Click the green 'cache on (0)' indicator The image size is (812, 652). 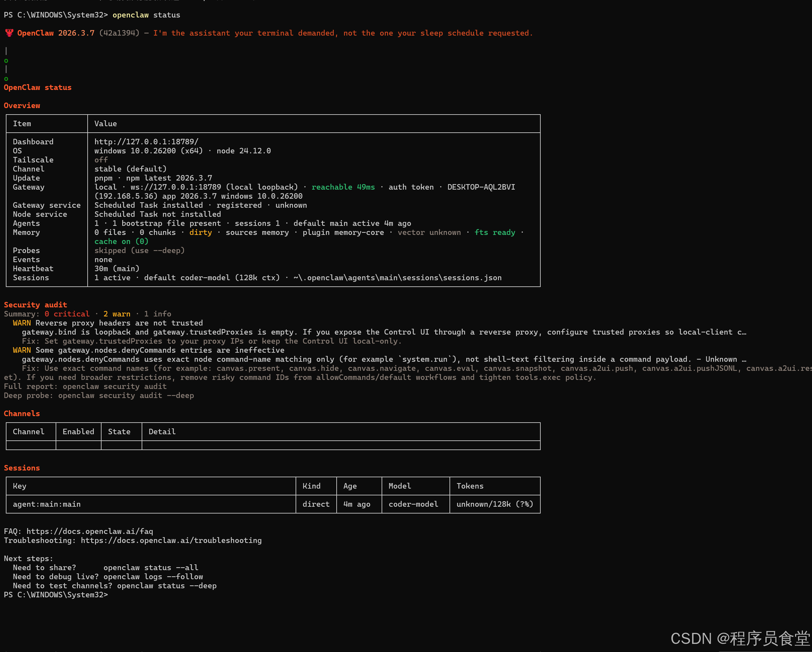click(x=121, y=241)
